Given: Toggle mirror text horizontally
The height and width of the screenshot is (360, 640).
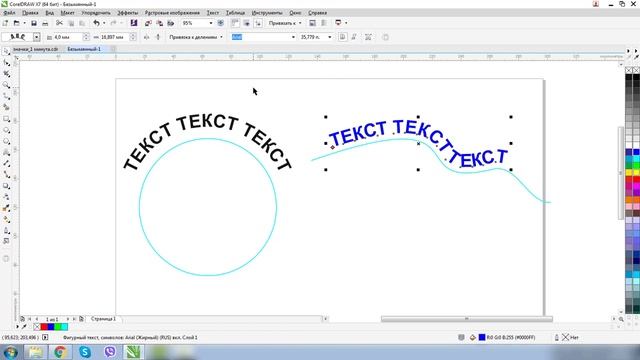Looking at the screenshot, I should 147,37.
